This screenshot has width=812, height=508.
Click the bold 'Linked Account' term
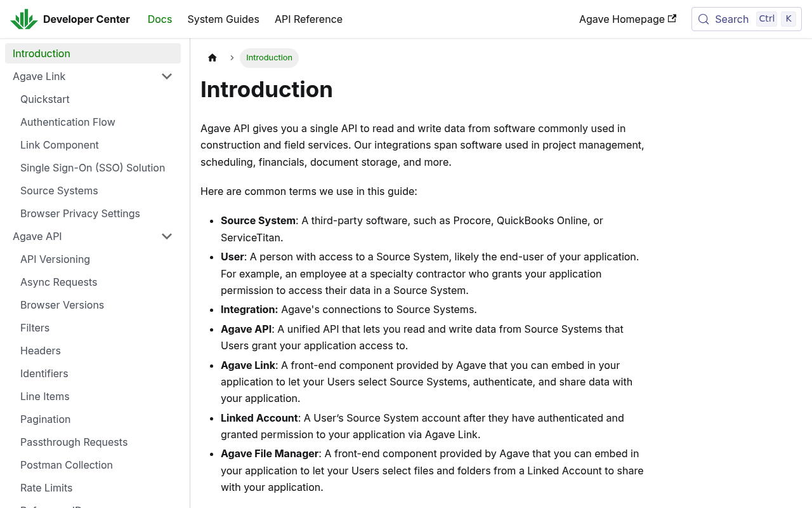click(259, 418)
